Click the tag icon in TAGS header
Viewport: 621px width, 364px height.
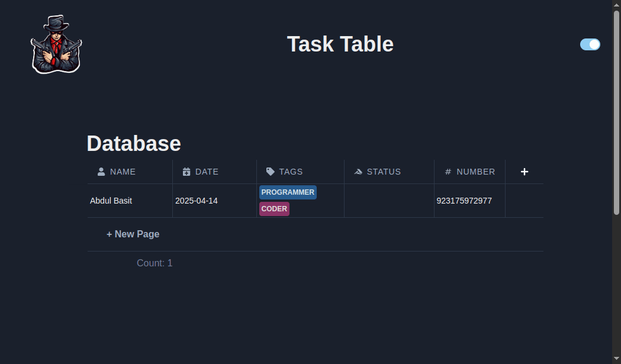point(271,172)
